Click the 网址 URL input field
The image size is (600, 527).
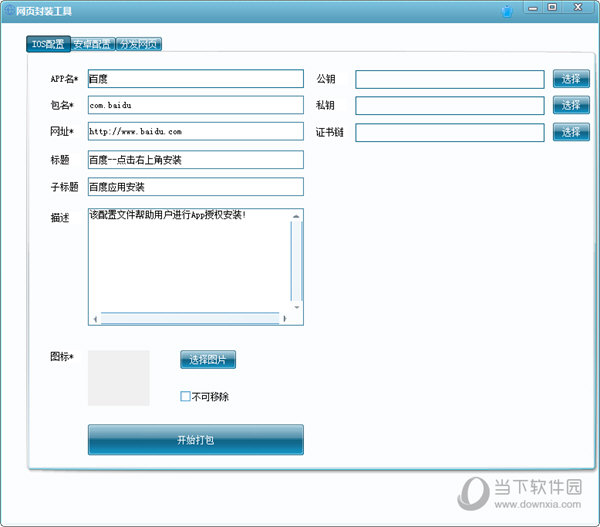[x=196, y=131]
